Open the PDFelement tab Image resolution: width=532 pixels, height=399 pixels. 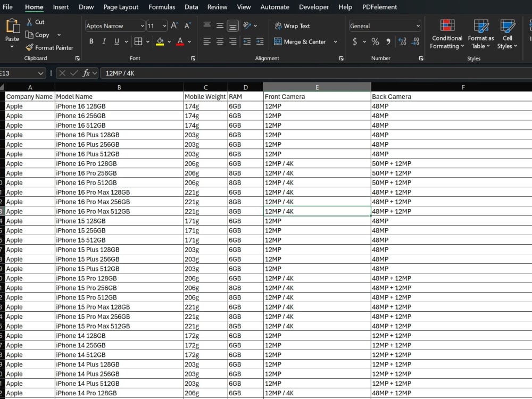[379, 7]
